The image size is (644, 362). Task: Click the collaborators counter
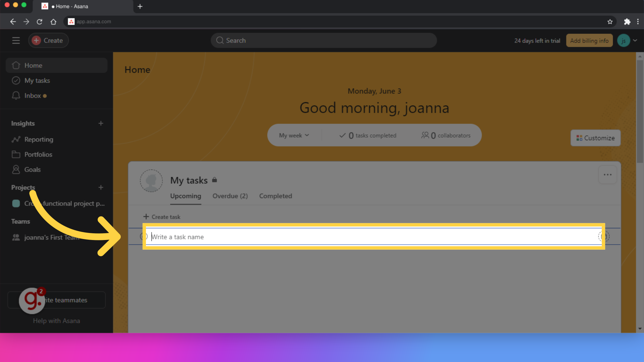pyautogui.click(x=446, y=135)
